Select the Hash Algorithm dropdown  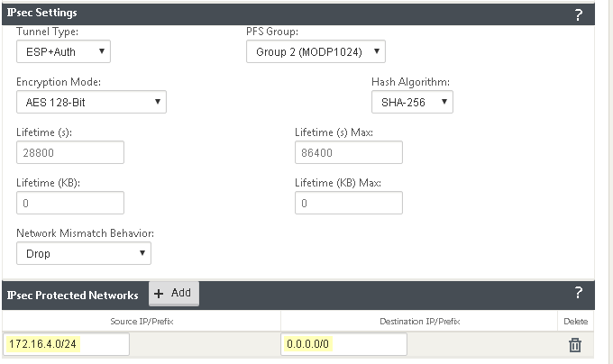pos(412,102)
